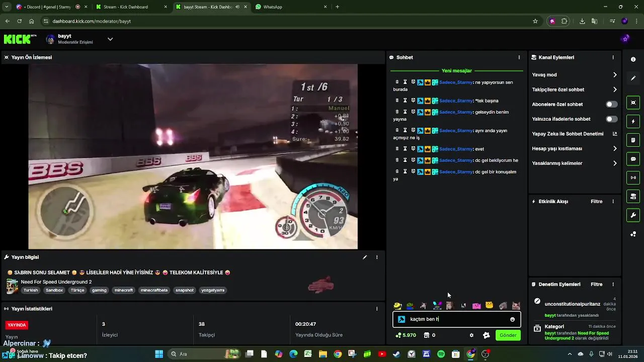This screenshot has width=644, height=362.
Task: Open the Yayın bilgisi panel options menu
Action: [377, 257]
